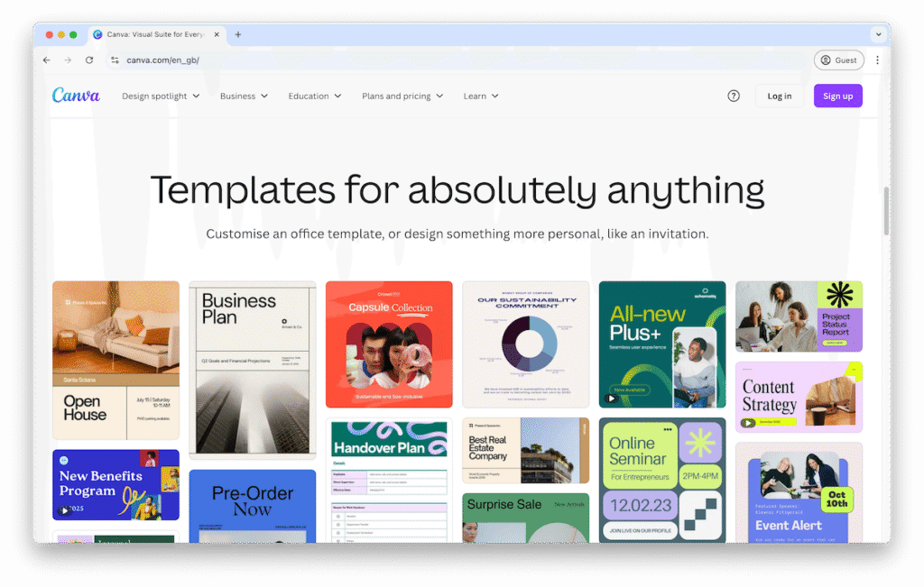This screenshot has height=587, width=924.
Task: Open the Event Alert template
Action: (799, 493)
